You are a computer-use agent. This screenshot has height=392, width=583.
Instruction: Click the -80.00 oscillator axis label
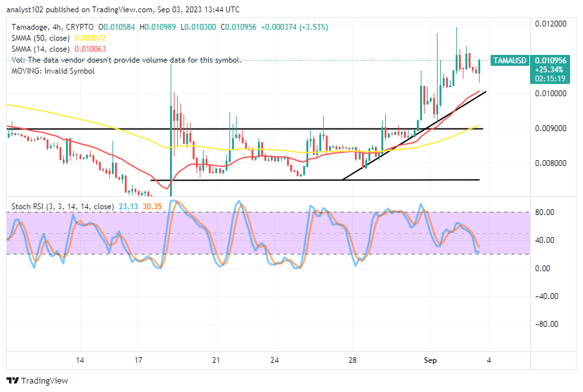click(547, 324)
